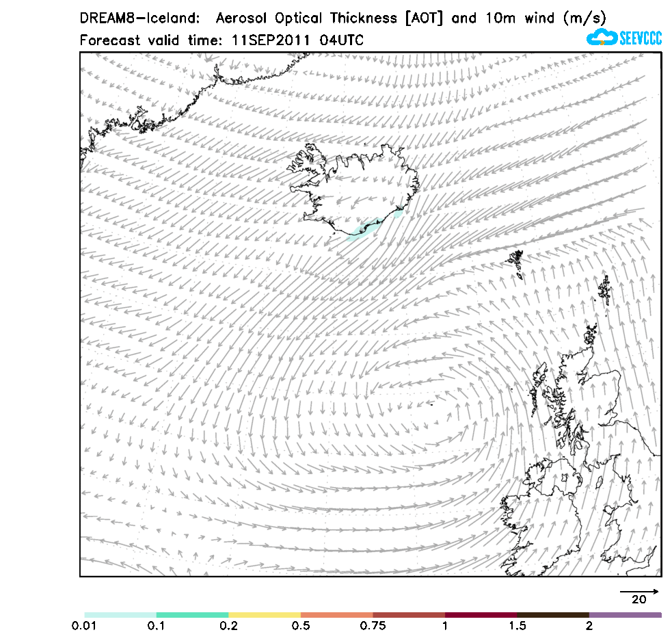Pick the dark maroon legend segment
Image resolution: width=672 pixels, height=641 pixels.
click(x=481, y=615)
